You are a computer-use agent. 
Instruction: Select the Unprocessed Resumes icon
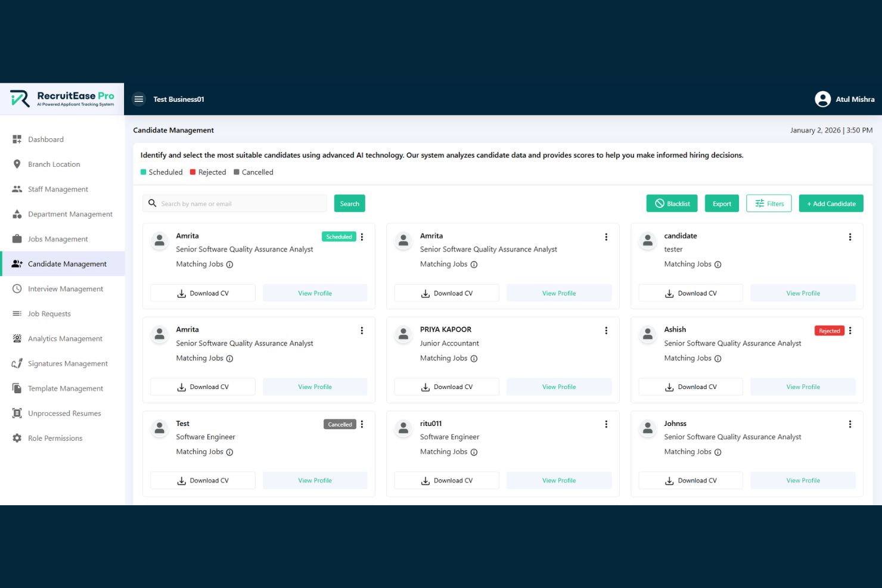[17, 413]
